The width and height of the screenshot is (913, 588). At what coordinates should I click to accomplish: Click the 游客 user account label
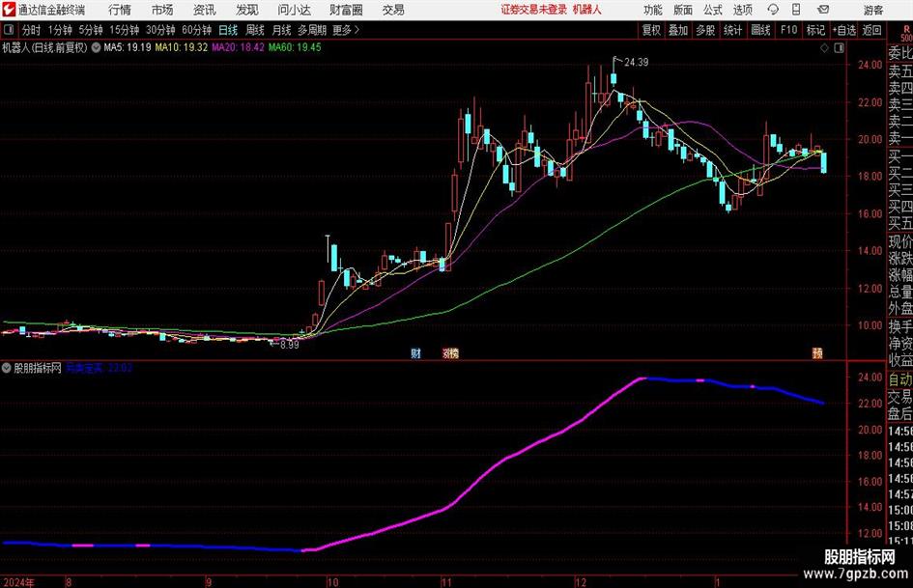[873, 10]
